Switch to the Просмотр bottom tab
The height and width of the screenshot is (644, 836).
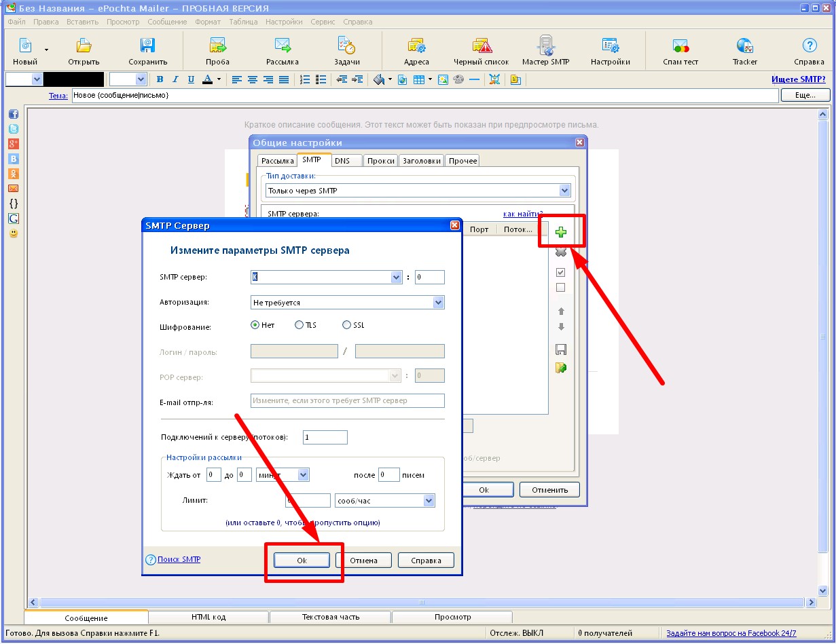(x=452, y=617)
